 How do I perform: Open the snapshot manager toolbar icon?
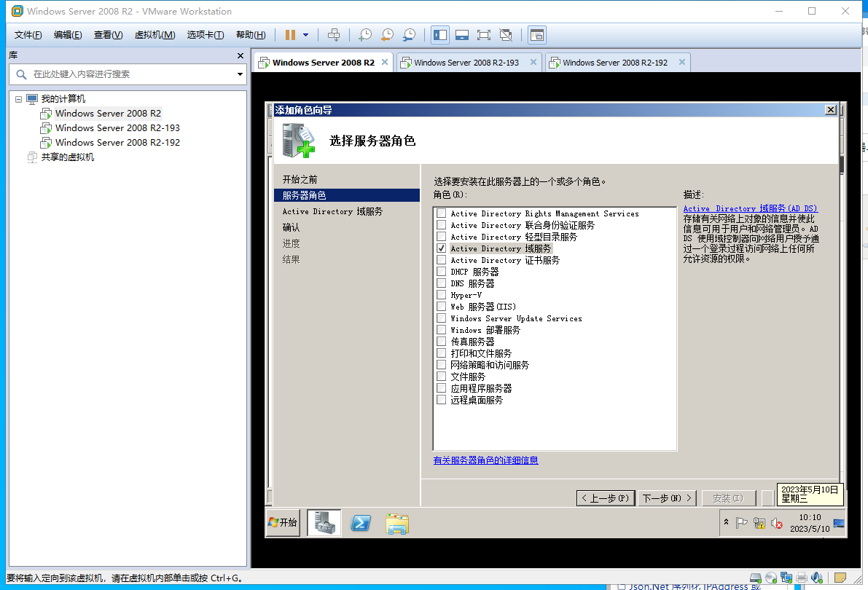(x=409, y=35)
